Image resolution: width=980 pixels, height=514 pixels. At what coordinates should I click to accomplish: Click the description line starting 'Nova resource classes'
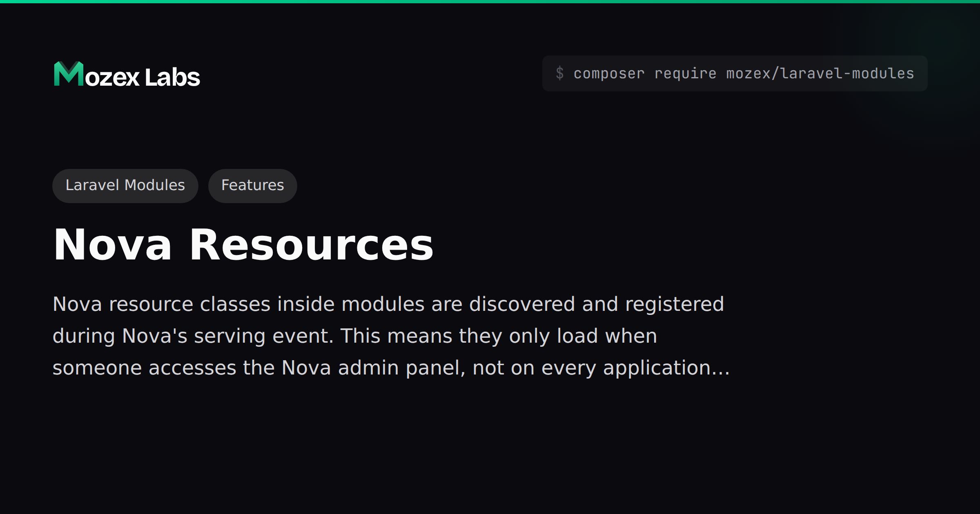(x=388, y=304)
